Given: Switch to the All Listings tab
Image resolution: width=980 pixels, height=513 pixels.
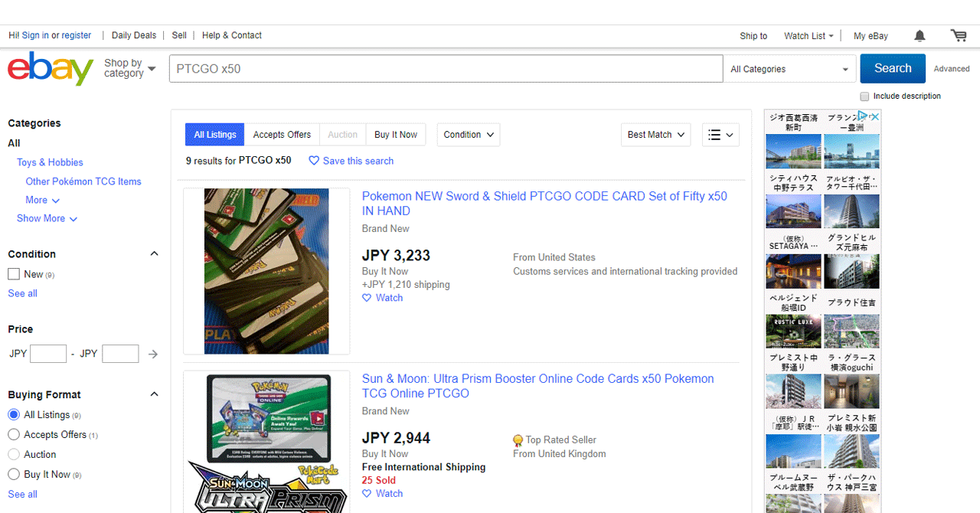Looking at the screenshot, I should click(215, 135).
